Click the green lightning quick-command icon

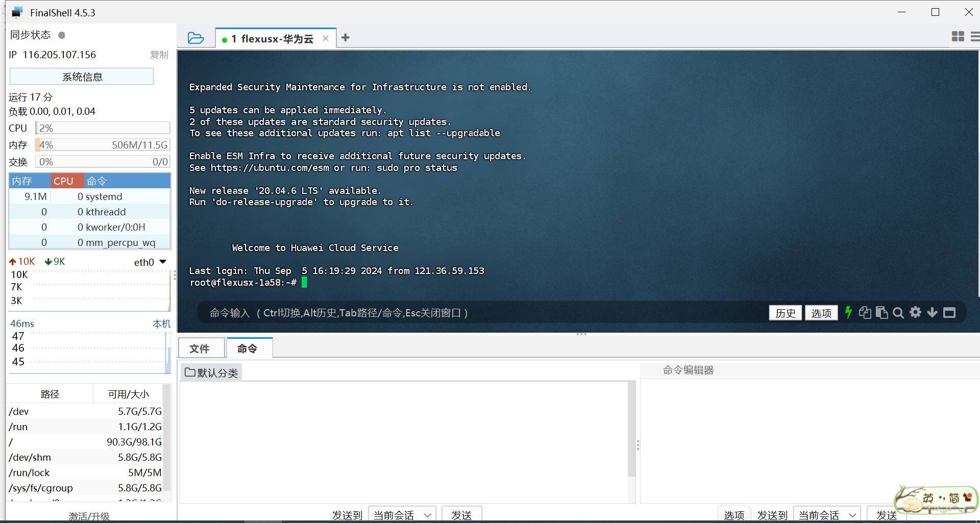(x=848, y=312)
